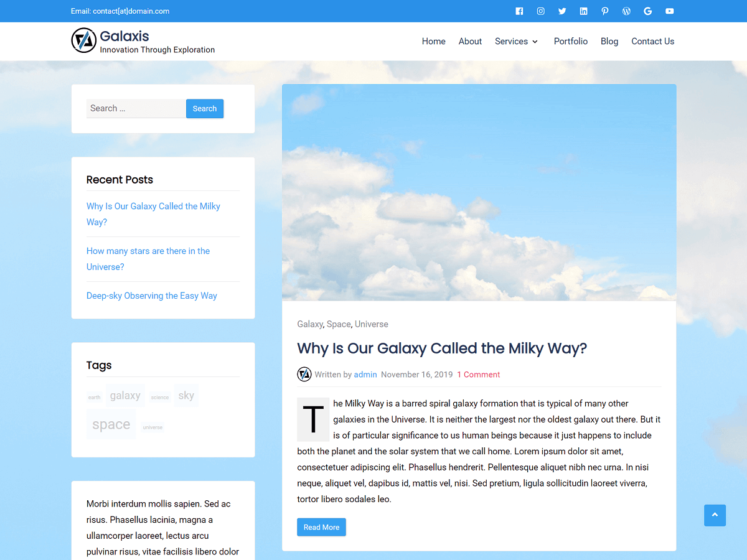Click the Pinterest icon in the top bar
Viewport: 747px width, 560px height.
pyautogui.click(x=604, y=11)
